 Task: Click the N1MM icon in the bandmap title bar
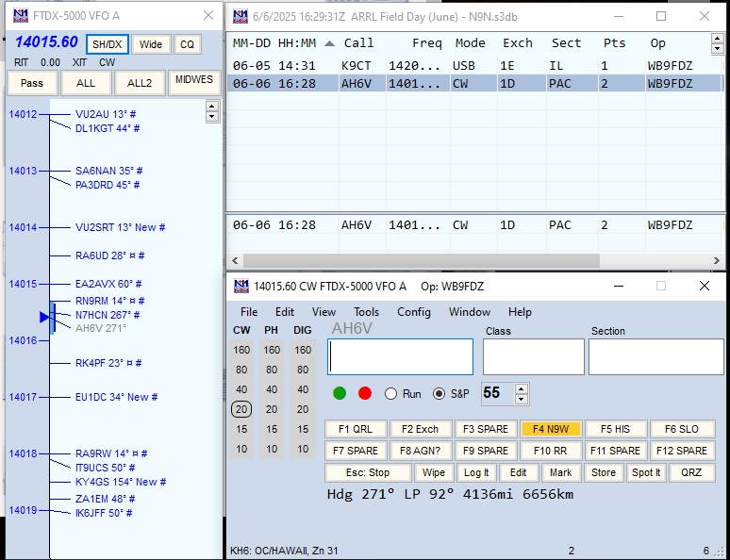pos(19,16)
